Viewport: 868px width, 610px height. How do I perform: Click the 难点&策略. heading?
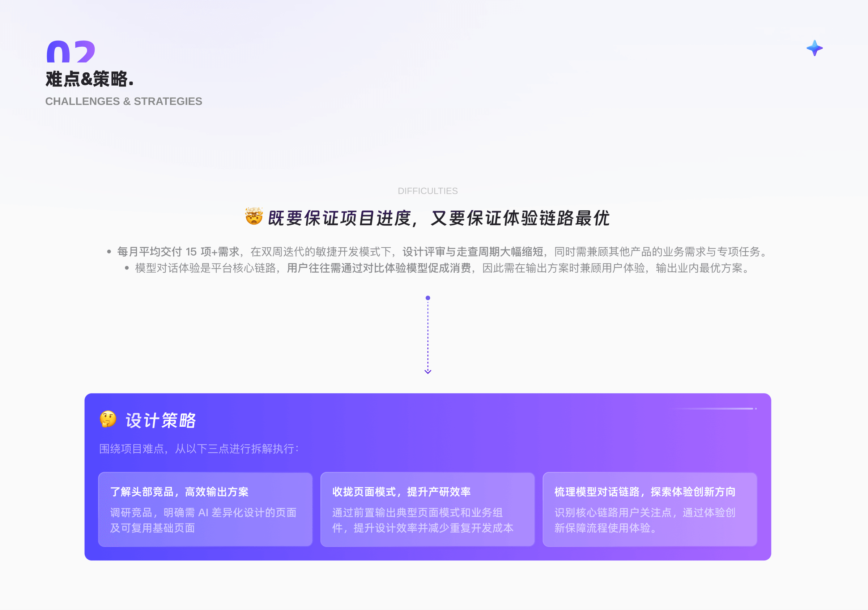pyautogui.click(x=90, y=79)
